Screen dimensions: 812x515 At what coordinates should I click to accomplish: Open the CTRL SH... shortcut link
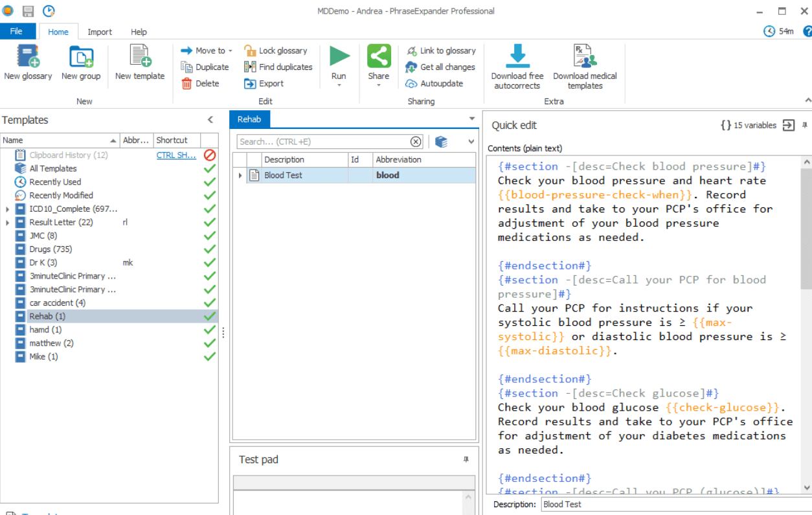[176, 155]
